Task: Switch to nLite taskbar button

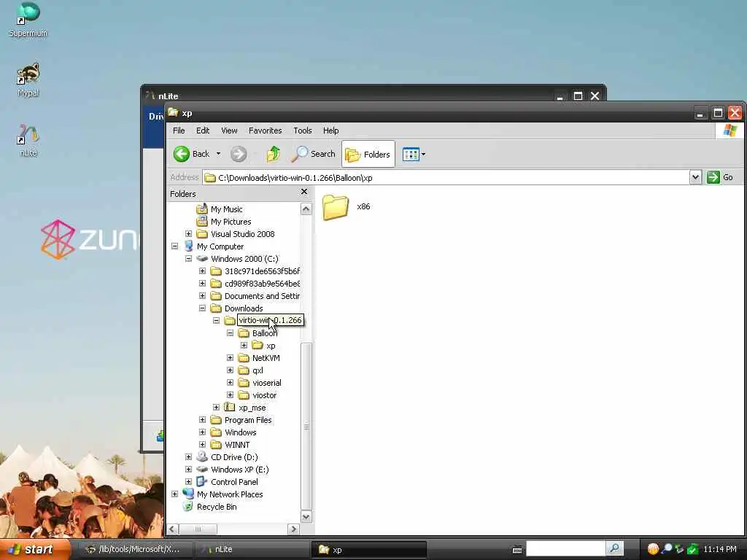Action: (x=252, y=550)
